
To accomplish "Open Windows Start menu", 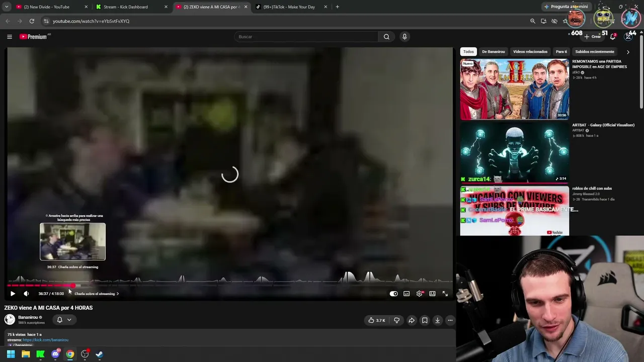I will point(11,354).
